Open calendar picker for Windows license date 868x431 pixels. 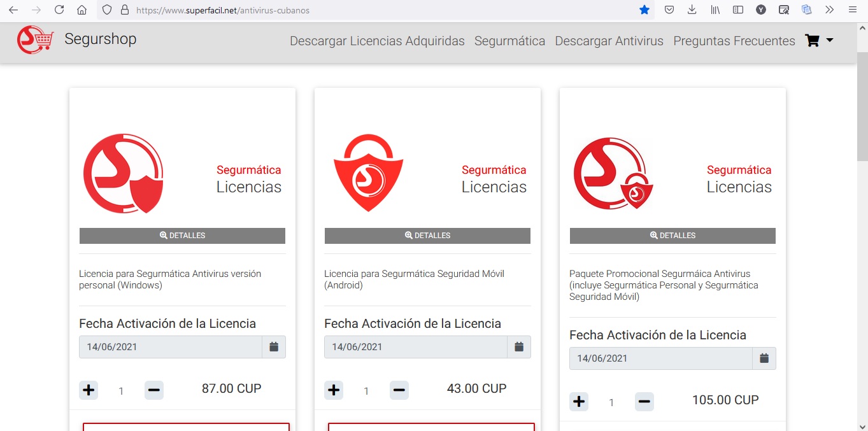274,347
